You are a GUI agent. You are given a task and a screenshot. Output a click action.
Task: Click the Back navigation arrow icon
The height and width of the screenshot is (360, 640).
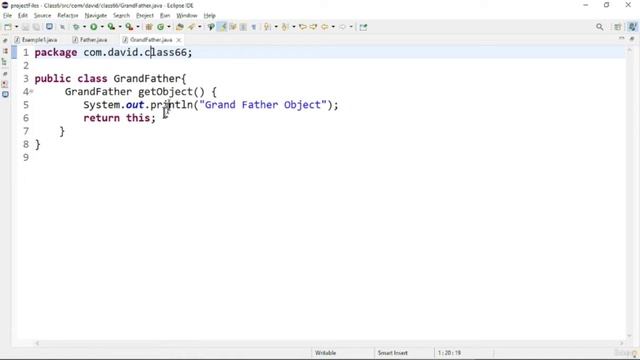(325, 27)
